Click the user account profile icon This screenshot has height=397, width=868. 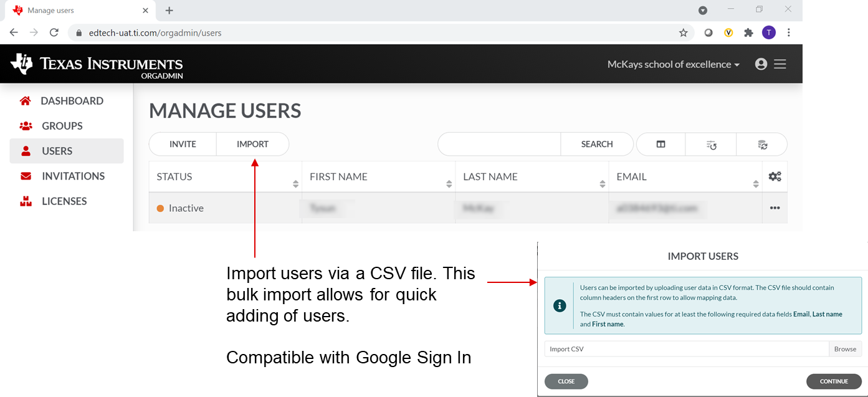click(x=761, y=64)
